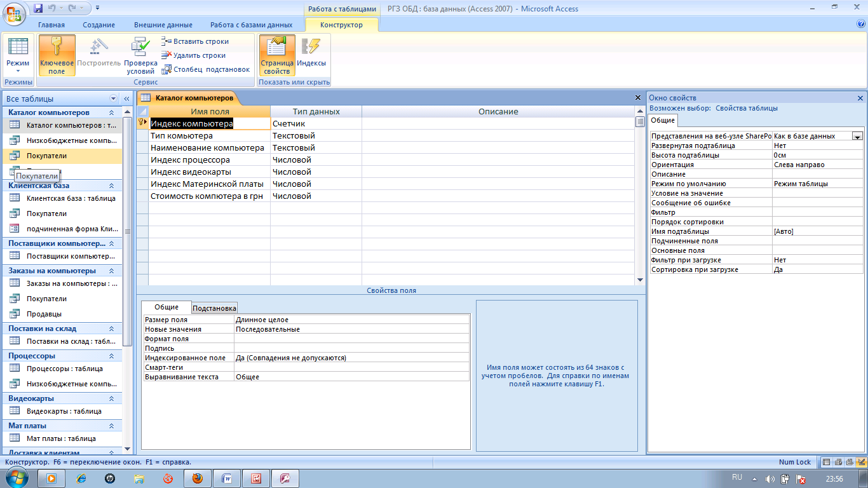This screenshot has height=488, width=868.
Task: Click Столбец подстановок lookup column button
Action: click(207, 69)
